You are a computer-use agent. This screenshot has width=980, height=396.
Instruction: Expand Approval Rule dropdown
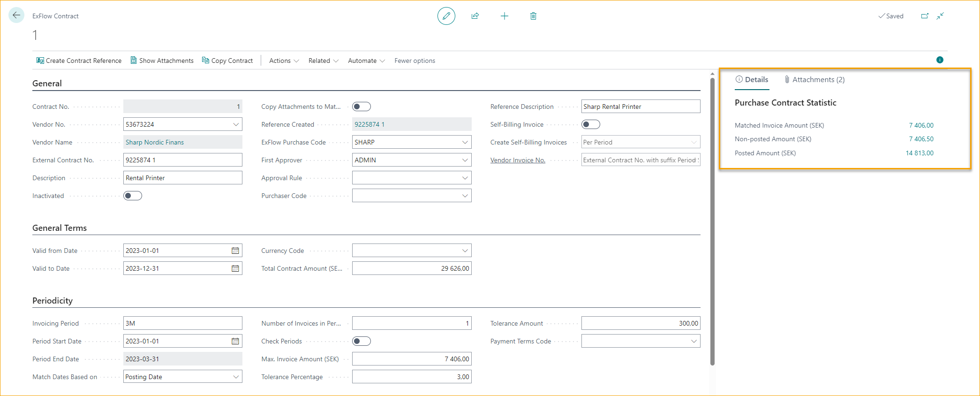pyautogui.click(x=465, y=178)
